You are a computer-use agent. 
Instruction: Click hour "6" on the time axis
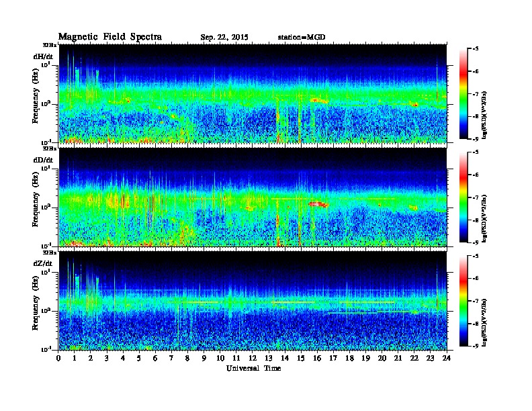point(155,358)
